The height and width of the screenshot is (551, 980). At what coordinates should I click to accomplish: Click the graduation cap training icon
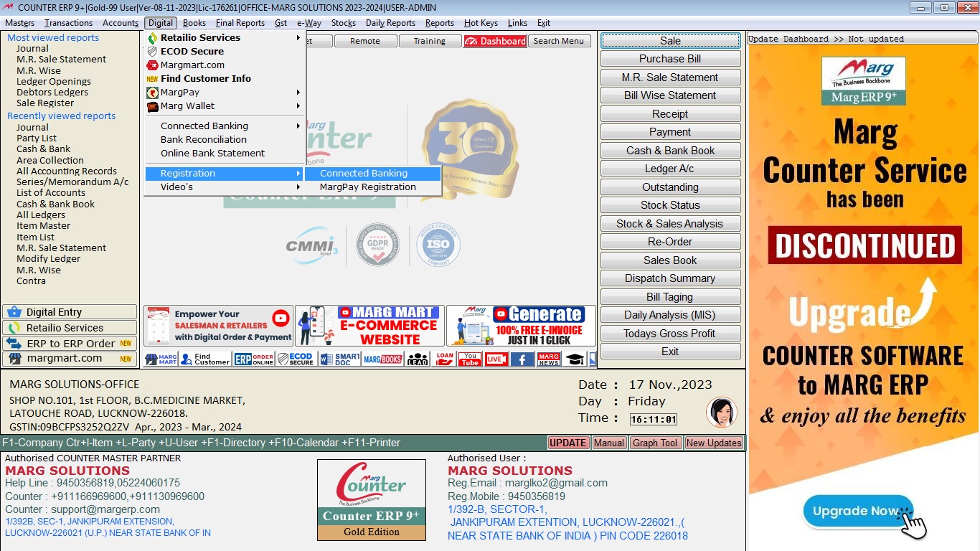point(575,359)
